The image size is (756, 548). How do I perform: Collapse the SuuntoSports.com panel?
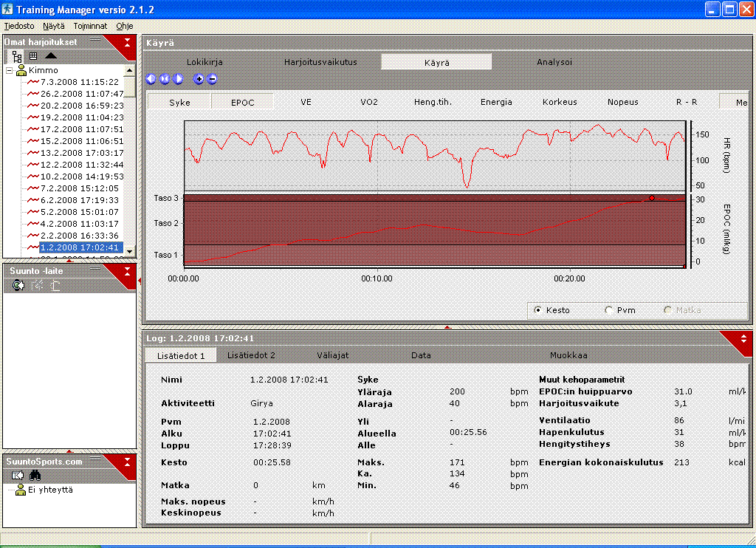coord(127,461)
